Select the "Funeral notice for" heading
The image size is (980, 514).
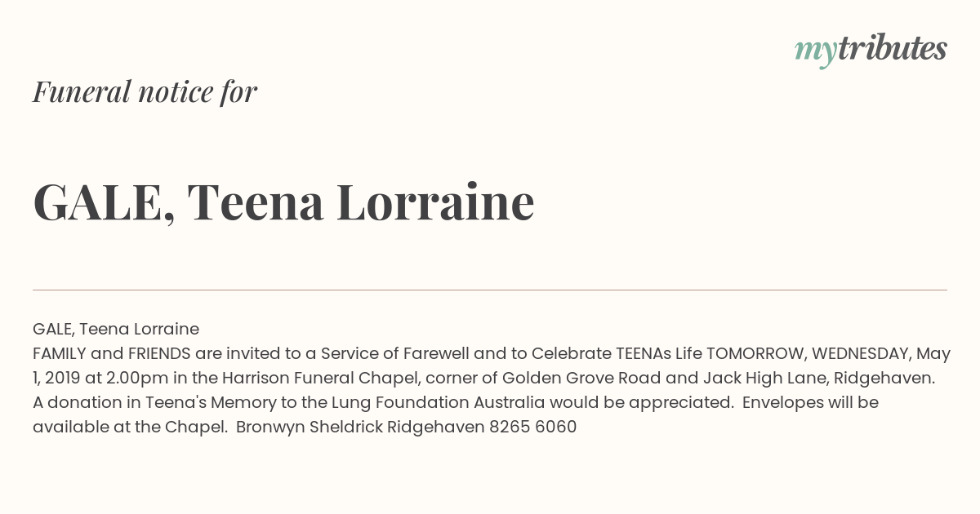(x=145, y=91)
